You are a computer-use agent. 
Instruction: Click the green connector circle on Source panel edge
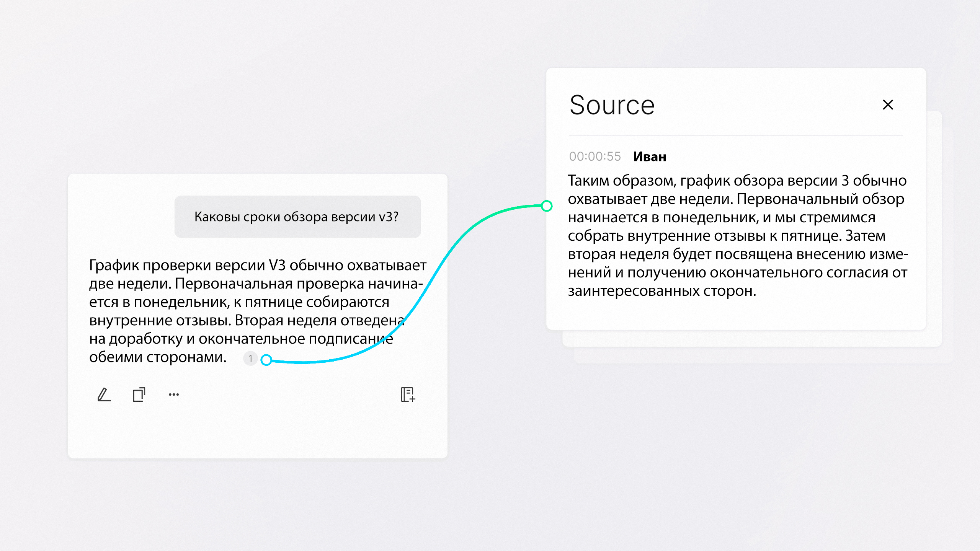547,206
